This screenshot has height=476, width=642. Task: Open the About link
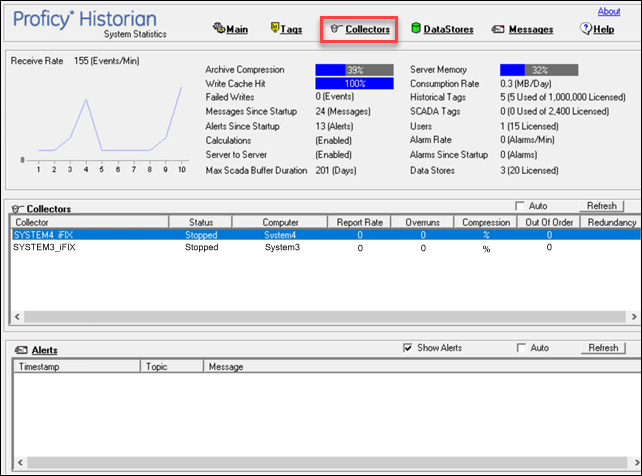pyautogui.click(x=609, y=11)
